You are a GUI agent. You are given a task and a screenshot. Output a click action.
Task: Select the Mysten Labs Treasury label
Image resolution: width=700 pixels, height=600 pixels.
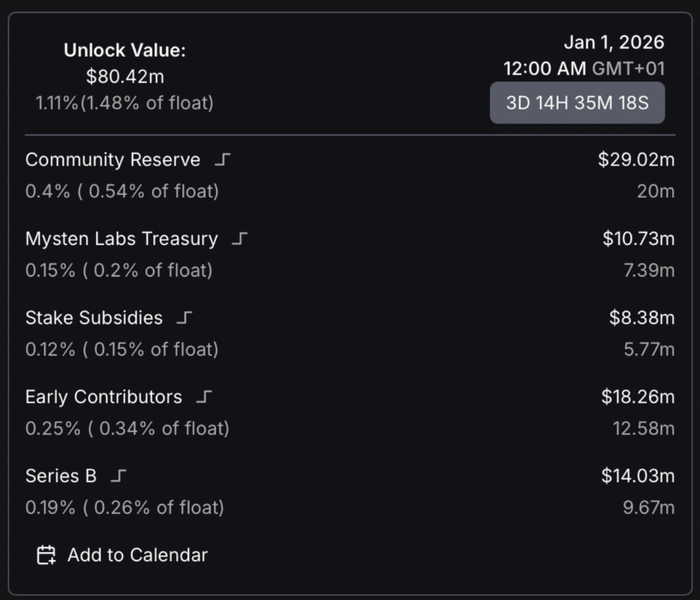(x=121, y=239)
